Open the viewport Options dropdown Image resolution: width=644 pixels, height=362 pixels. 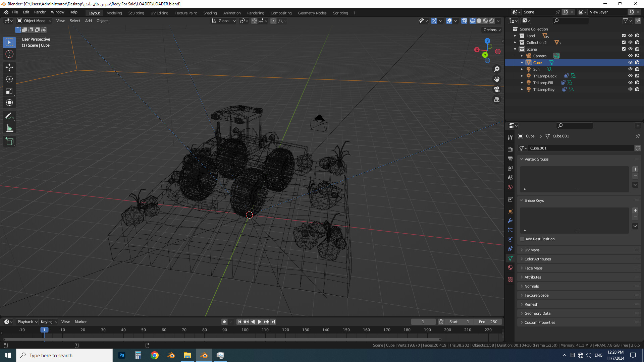(492, 30)
